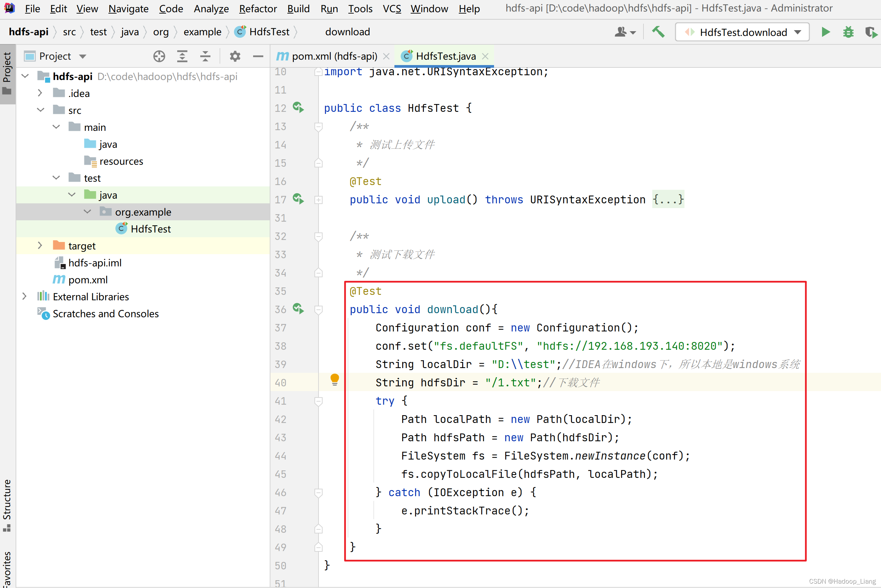Click line number 38 in the gutter

[x=281, y=346]
